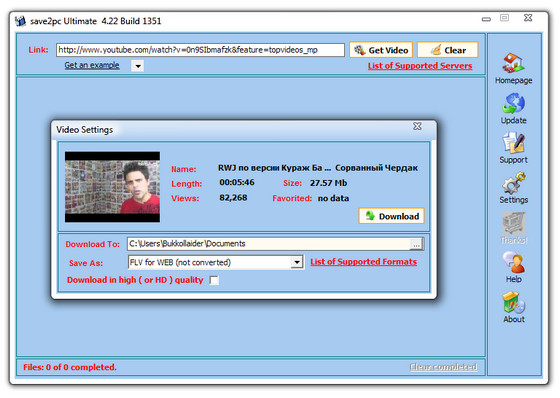The image size is (560, 398).
Task: Click the Thanks shopping cart icon
Action: pos(513,223)
